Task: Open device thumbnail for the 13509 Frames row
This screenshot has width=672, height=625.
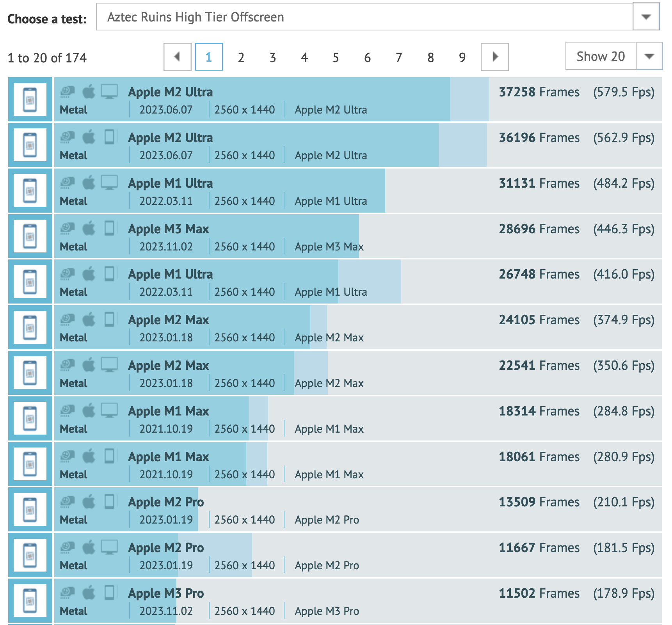Action: pyautogui.click(x=30, y=510)
